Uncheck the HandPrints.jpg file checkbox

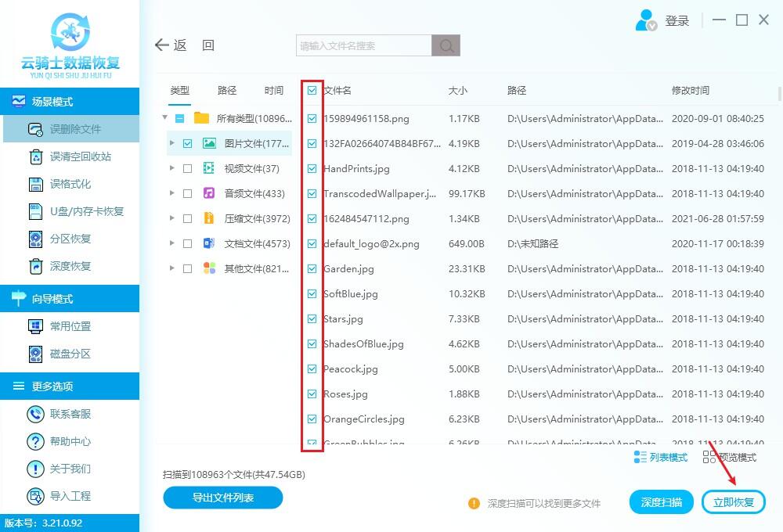312,168
